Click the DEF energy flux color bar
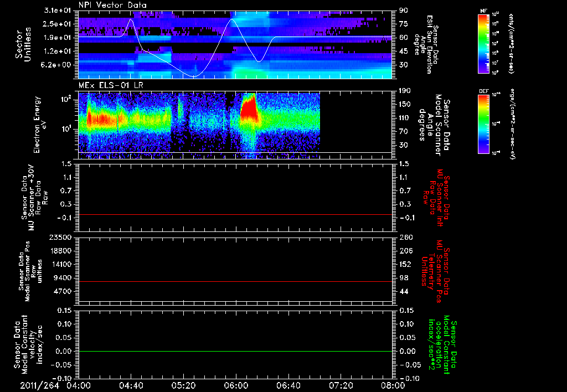 pos(484,124)
